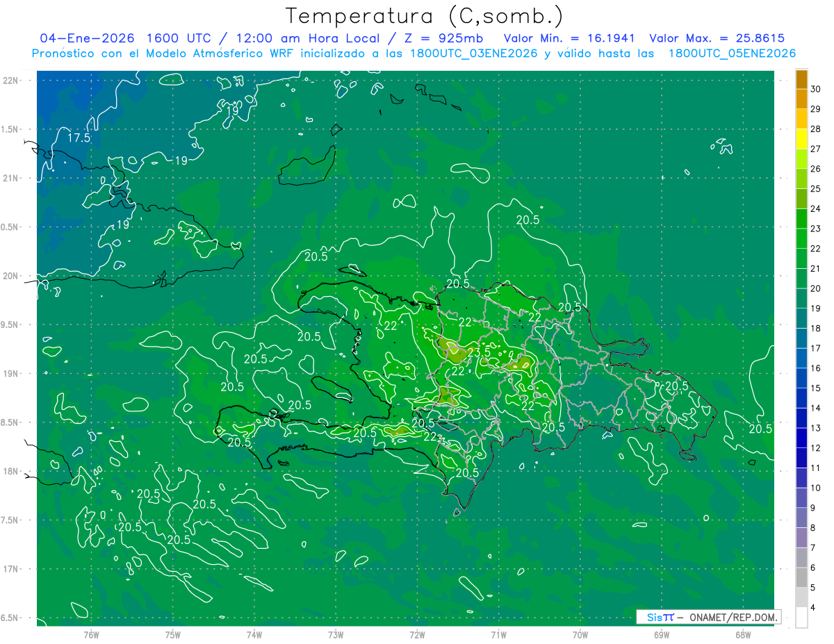
Task: Click the '0.5N' latitude axis label
Action: [x=10, y=227]
